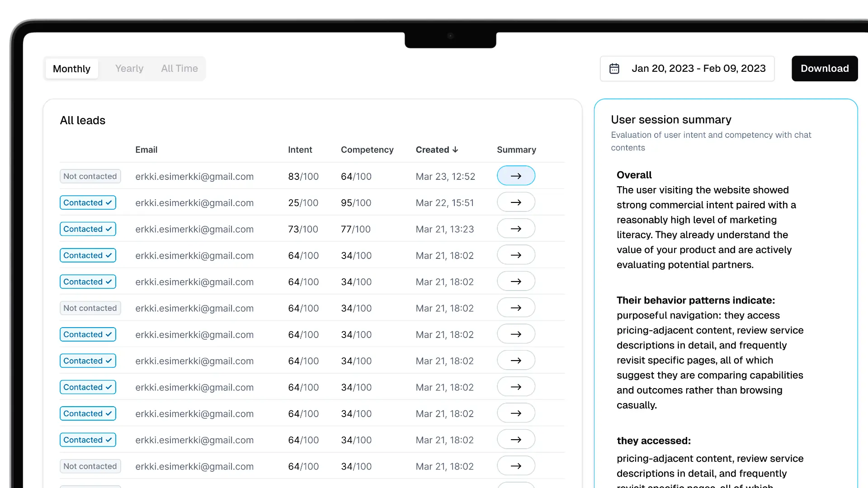
Task: Open summary arrow for Mar 23, 12:52 lead
Action: click(x=516, y=176)
